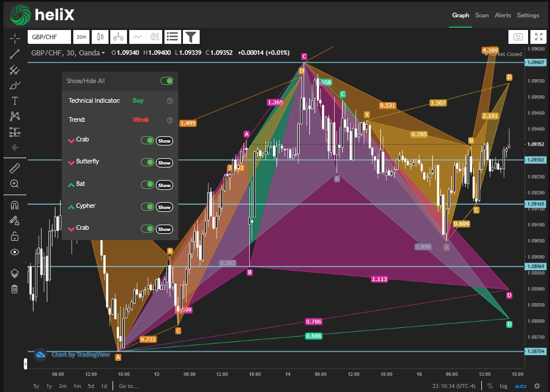The image size is (550, 392).
Task: Open the 30m timeframe dropdown
Action: [81, 37]
